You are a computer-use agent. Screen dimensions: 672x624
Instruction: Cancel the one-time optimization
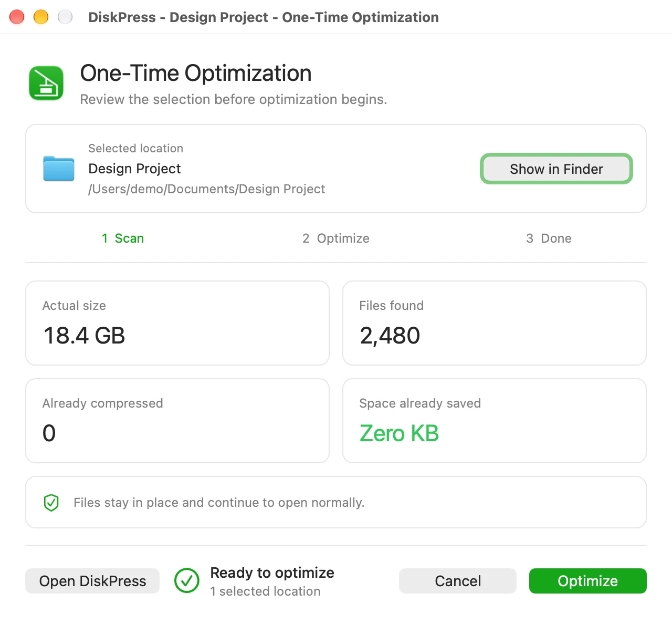(458, 581)
